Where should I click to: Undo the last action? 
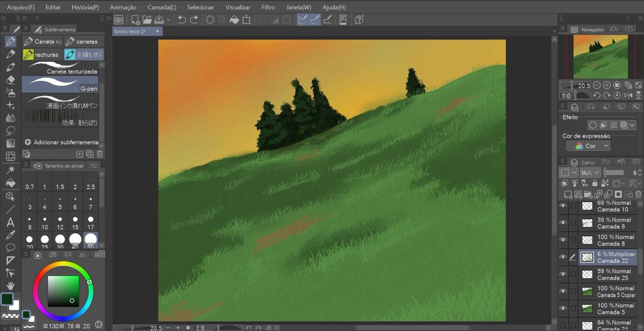182,20
